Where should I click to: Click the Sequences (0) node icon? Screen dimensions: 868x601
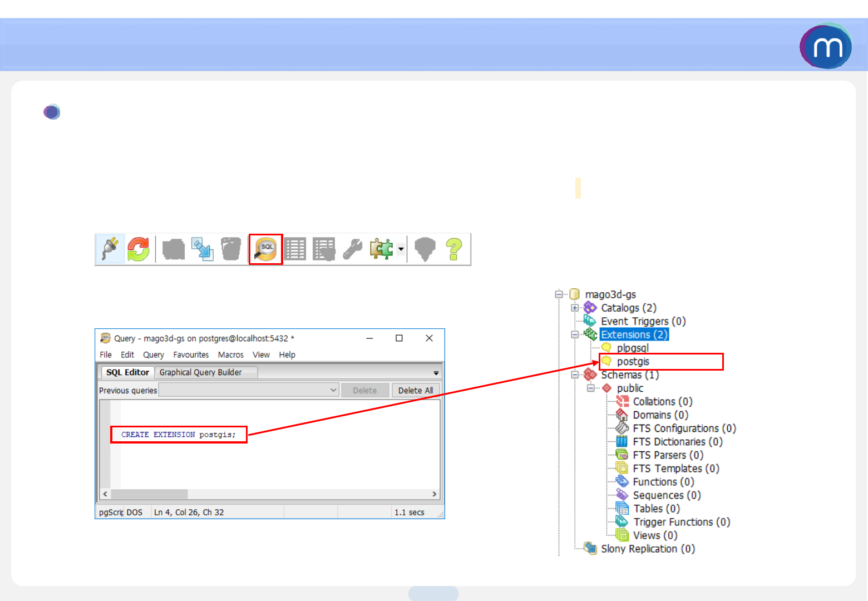[x=622, y=495]
